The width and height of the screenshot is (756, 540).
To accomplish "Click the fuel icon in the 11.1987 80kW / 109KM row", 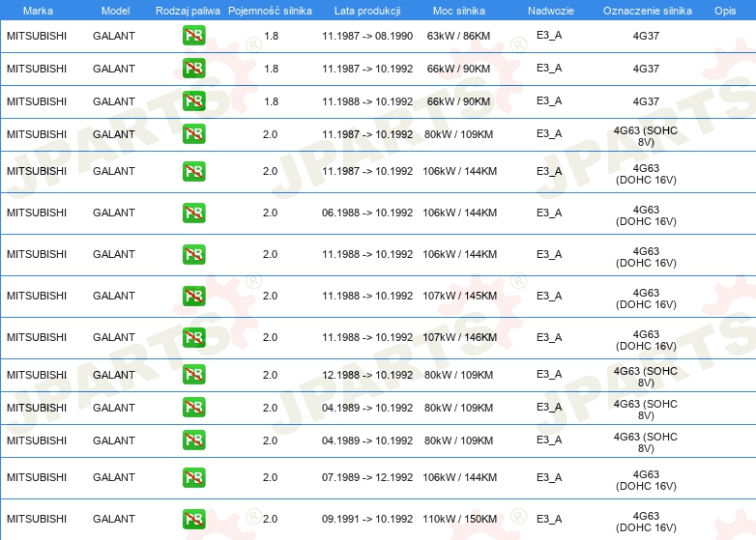I will coord(193,134).
